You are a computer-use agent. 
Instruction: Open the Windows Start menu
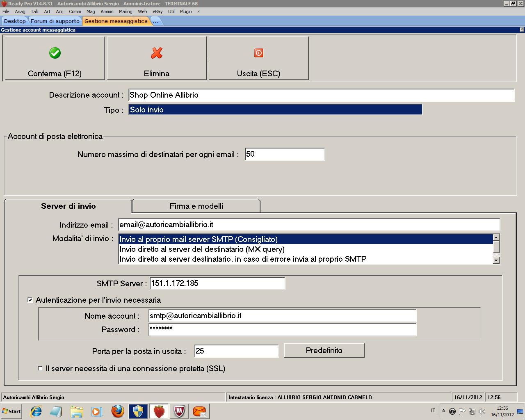click(x=11, y=411)
